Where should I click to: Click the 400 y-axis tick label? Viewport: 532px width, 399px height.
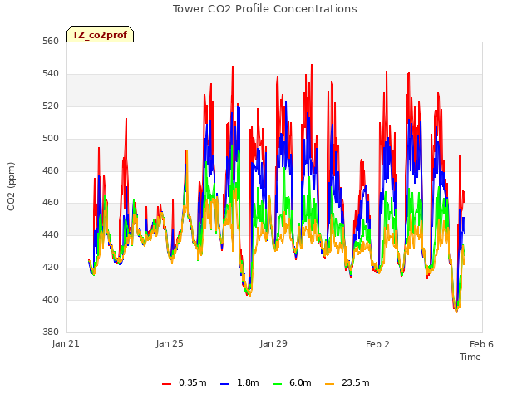click(x=51, y=299)
